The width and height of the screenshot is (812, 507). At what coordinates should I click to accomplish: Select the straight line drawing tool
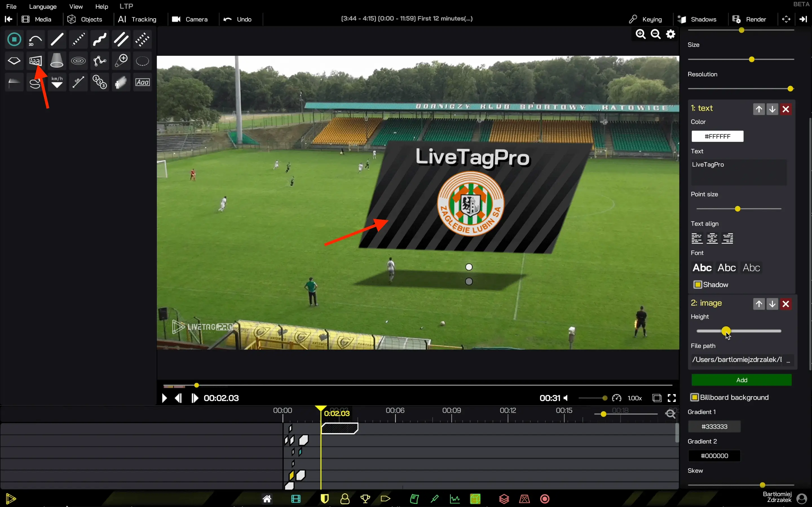click(x=57, y=39)
